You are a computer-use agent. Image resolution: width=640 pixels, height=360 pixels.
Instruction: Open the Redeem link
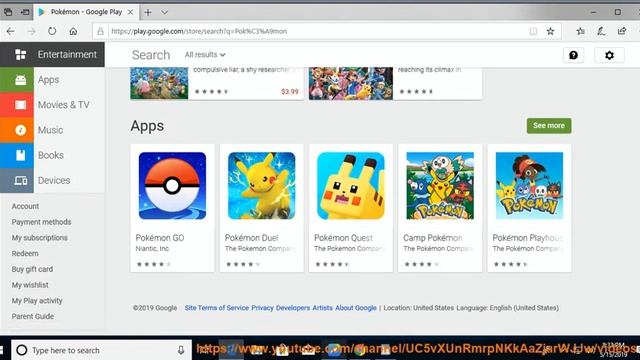point(25,253)
